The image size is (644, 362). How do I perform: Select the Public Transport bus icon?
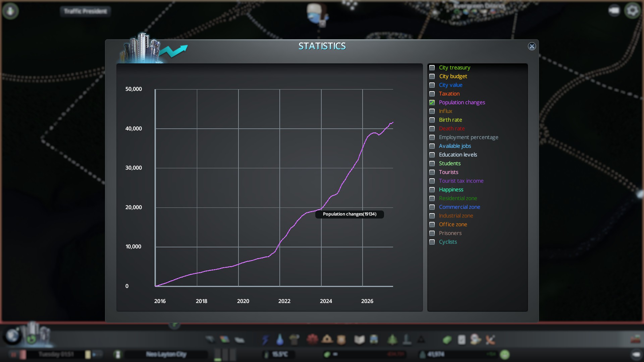coord(374,339)
